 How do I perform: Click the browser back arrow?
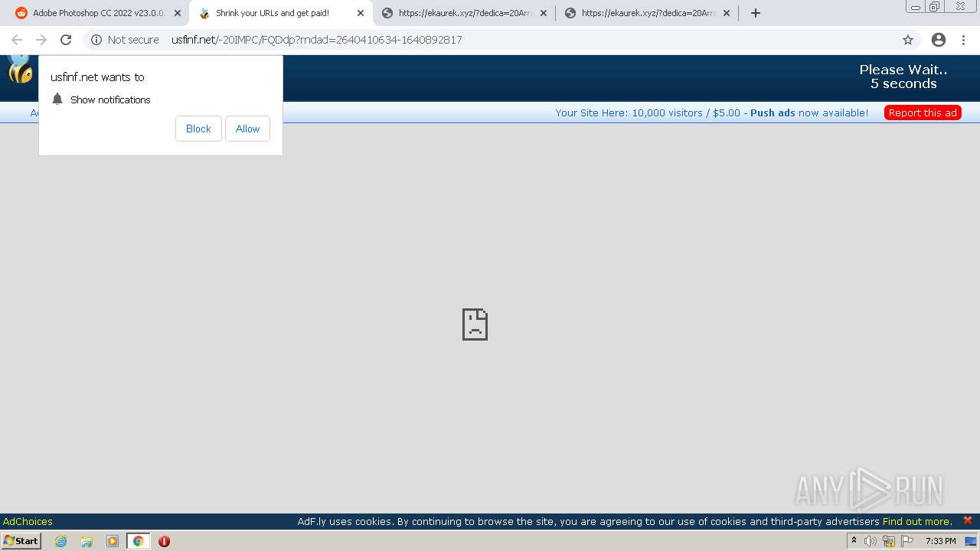[17, 40]
